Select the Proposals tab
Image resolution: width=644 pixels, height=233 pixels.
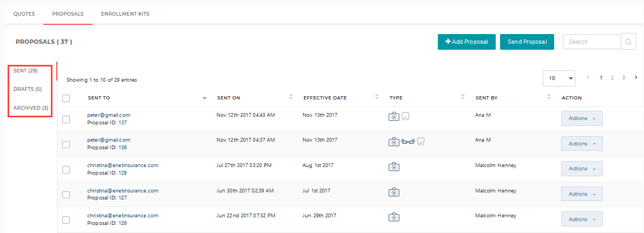68,14
